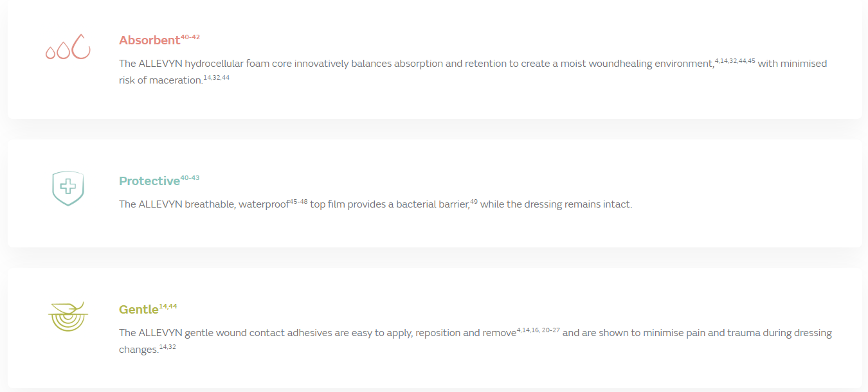The width and height of the screenshot is (868, 392).
Task: Select the Gentle heading
Action: 138,310
